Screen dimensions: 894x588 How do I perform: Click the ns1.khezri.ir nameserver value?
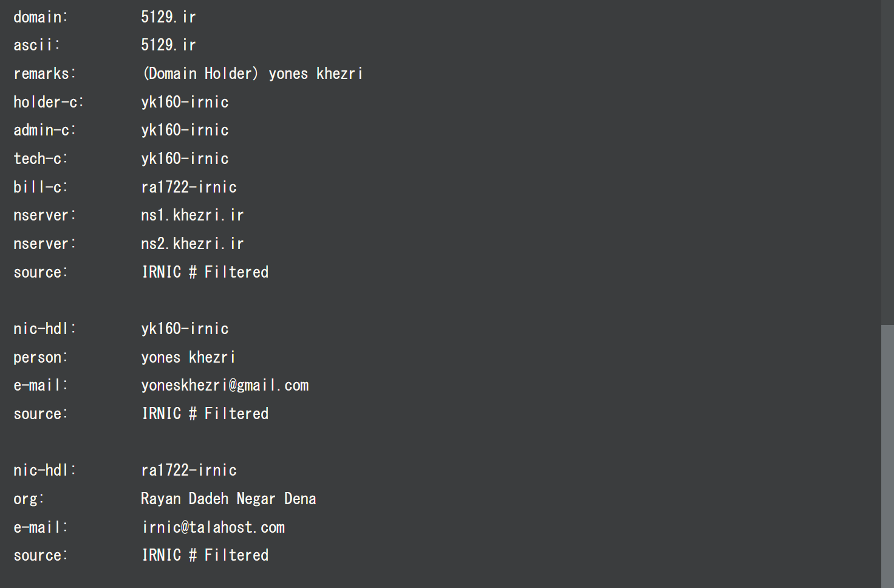click(192, 215)
